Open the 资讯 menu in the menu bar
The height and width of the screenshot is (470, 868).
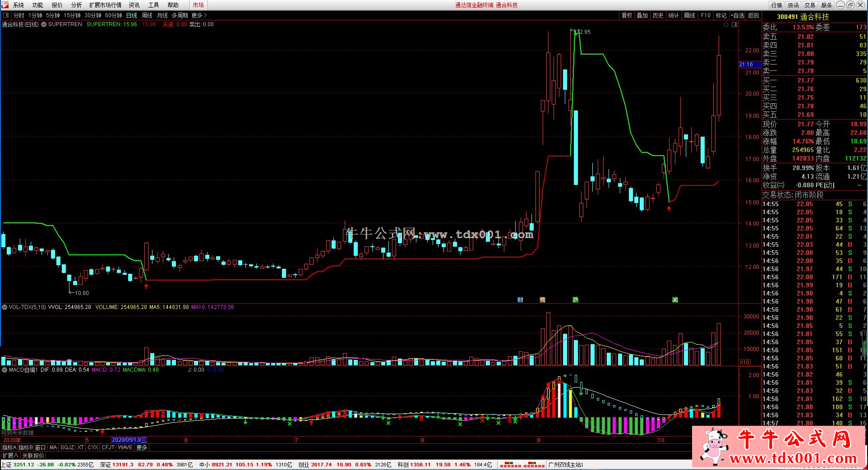point(134,5)
